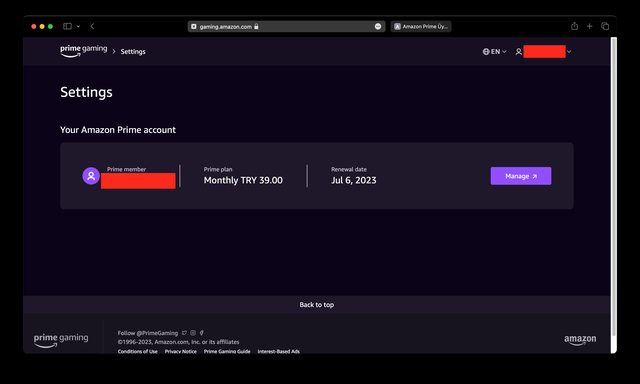Viewport: 640px width, 384px height.
Task: Switch to the Amazon Prime Üy... tab
Action: [x=421, y=27]
